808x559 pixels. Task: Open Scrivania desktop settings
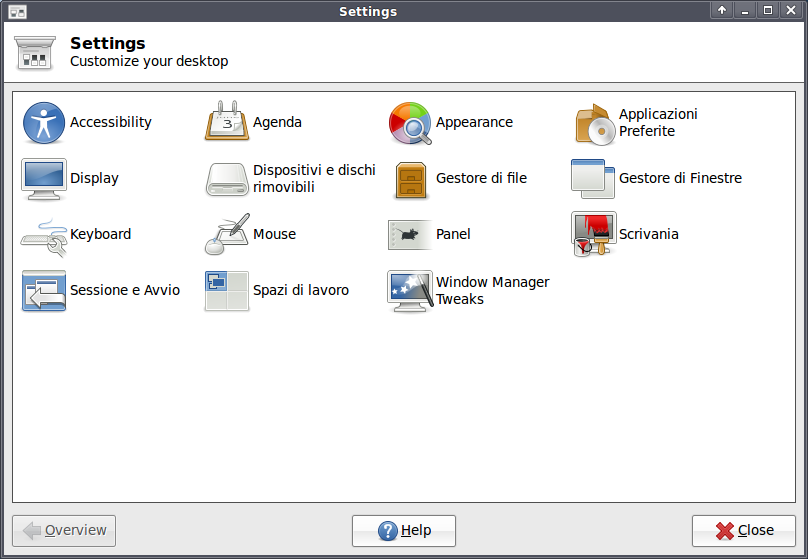click(x=593, y=235)
